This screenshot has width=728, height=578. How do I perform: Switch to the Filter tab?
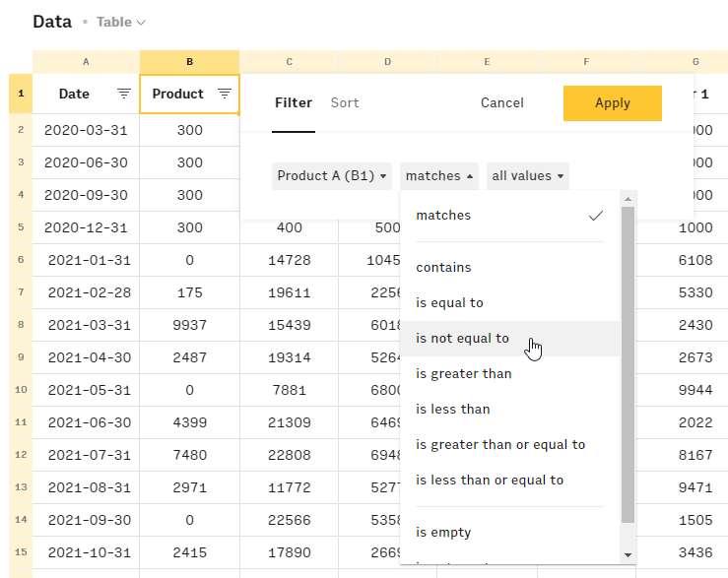pos(294,102)
